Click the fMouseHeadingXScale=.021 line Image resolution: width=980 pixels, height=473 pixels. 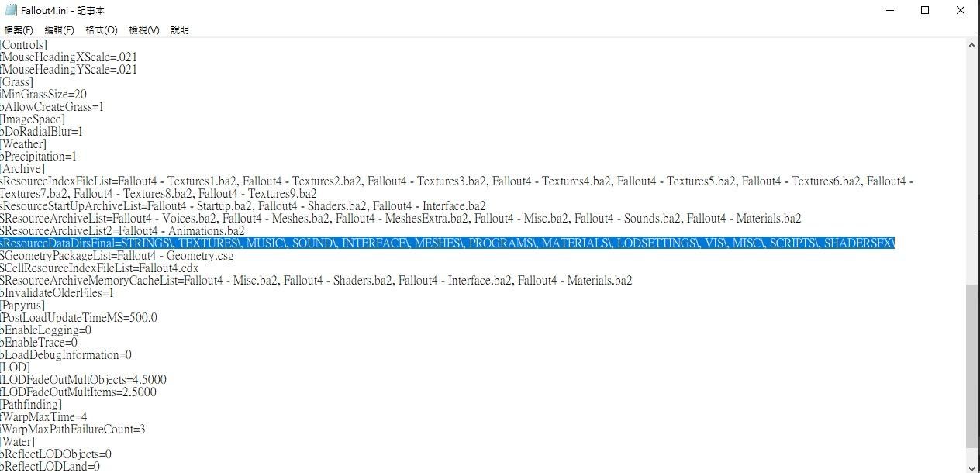(x=69, y=57)
